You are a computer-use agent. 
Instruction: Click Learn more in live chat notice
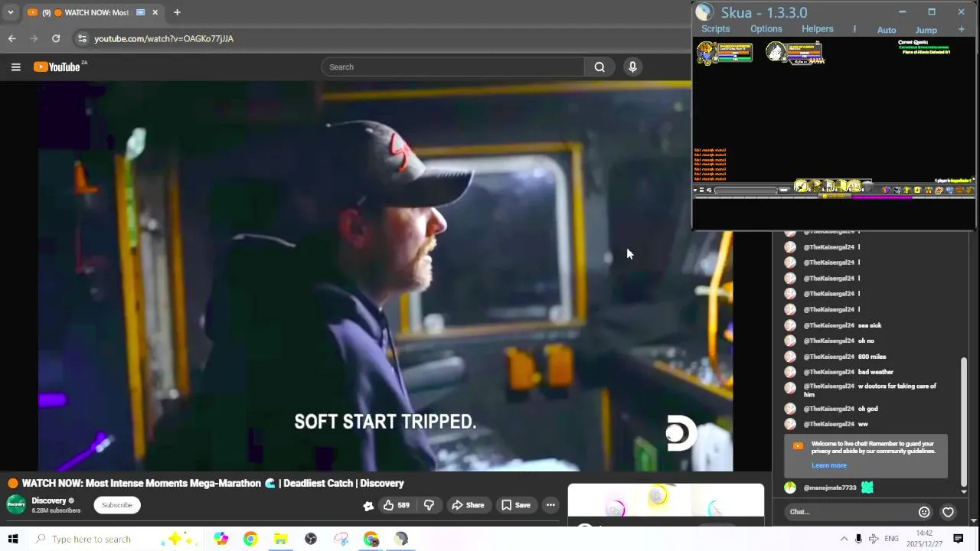pyautogui.click(x=829, y=465)
